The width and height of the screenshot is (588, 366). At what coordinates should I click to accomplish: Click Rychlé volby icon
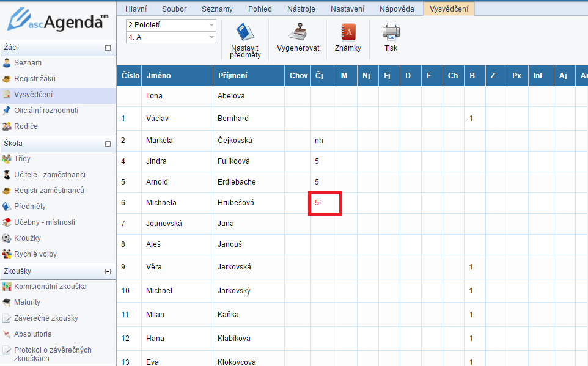pos(6,254)
